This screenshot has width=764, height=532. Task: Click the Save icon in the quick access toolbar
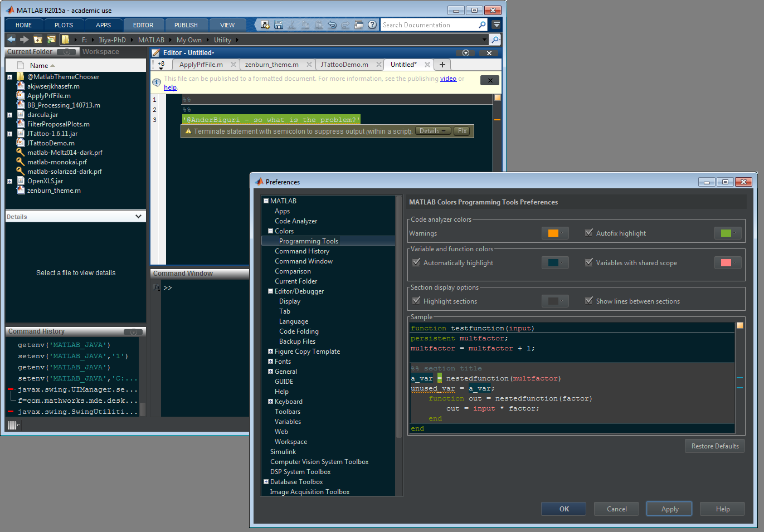point(279,25)
